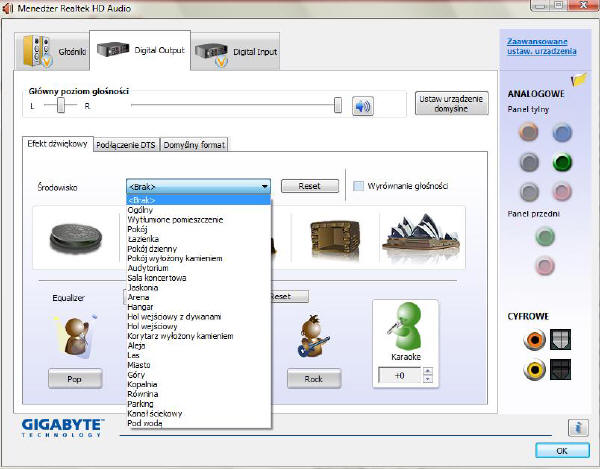Switch to the Digital Input tab
The width and height of the screenshot is (600, 469).
[235, 51]
